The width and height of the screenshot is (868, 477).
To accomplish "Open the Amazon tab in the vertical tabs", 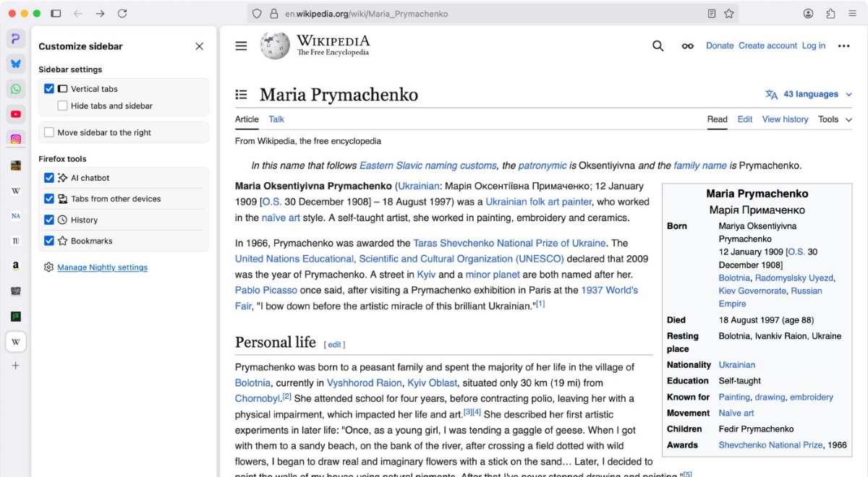I will (x=15, y=265).
